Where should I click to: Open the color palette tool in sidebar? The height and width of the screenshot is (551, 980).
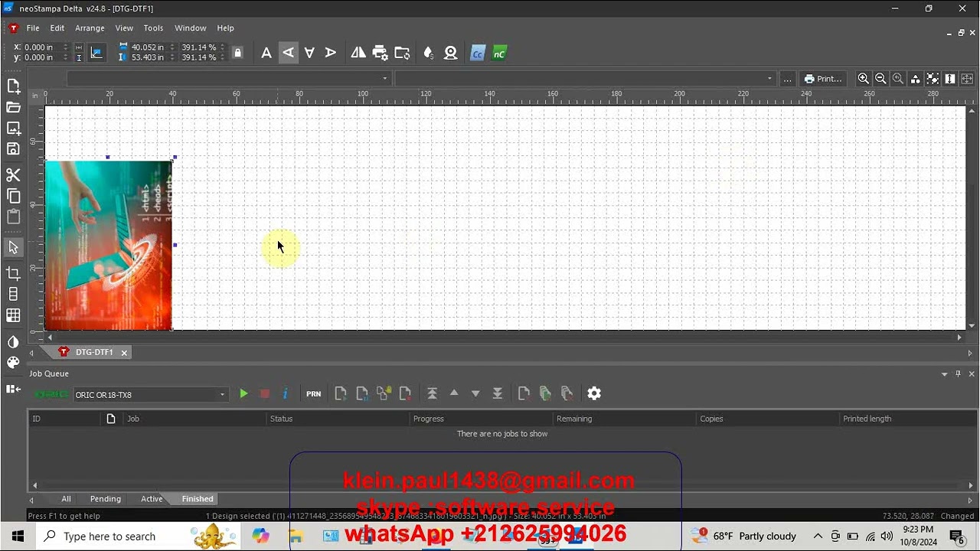point(13,363)
